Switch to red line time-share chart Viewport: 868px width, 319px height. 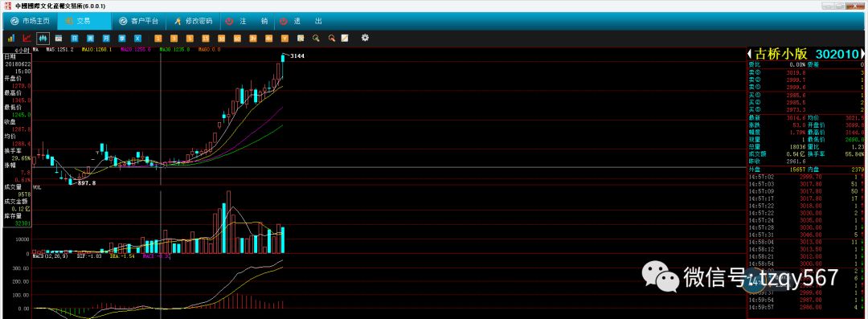[27, 39]
